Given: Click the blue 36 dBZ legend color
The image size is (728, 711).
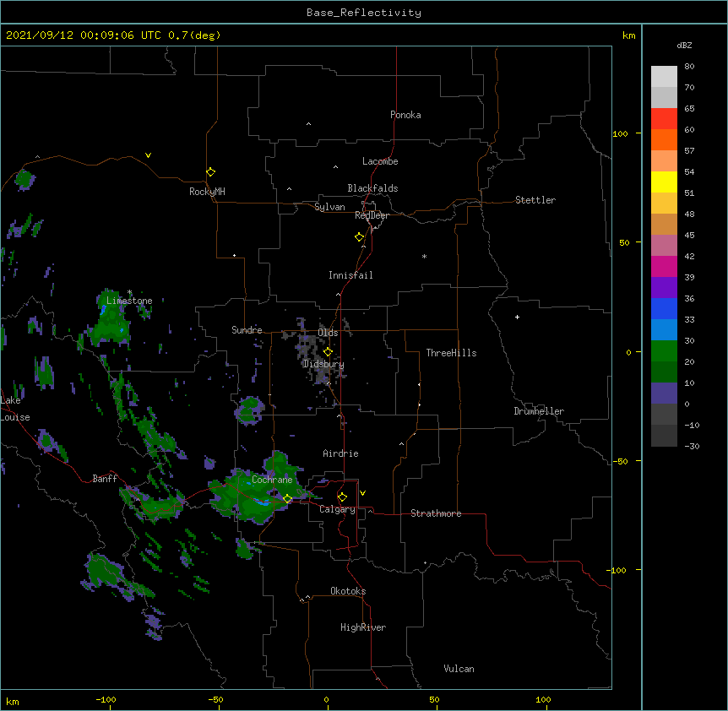Looking at the screenshot, I should [x=664, y=308].
